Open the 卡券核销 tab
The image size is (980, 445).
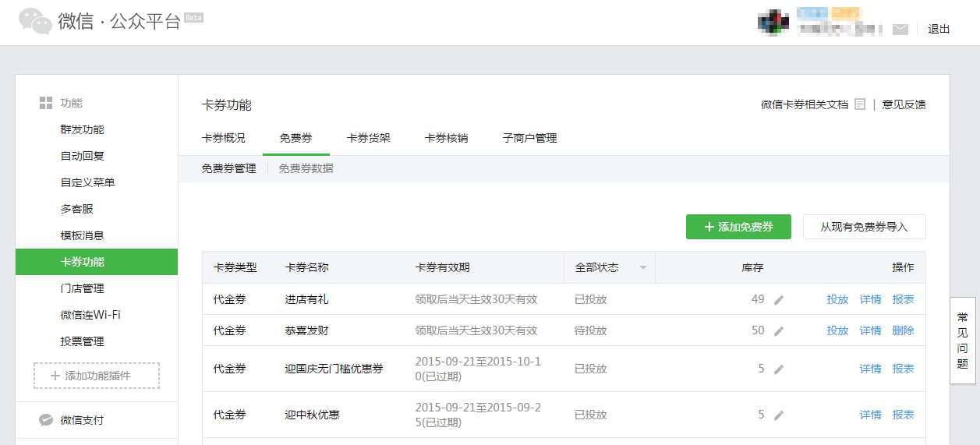[x=446, y=139]
